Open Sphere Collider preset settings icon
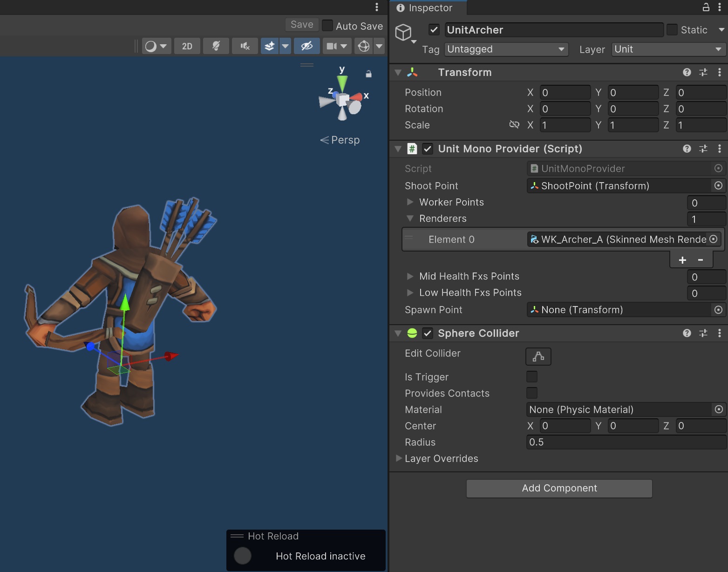 pos(703,333)
